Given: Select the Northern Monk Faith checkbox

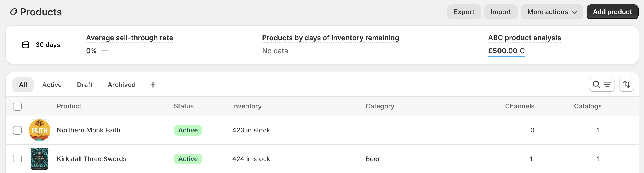Looking at the screenshot, I should [17, 130].
